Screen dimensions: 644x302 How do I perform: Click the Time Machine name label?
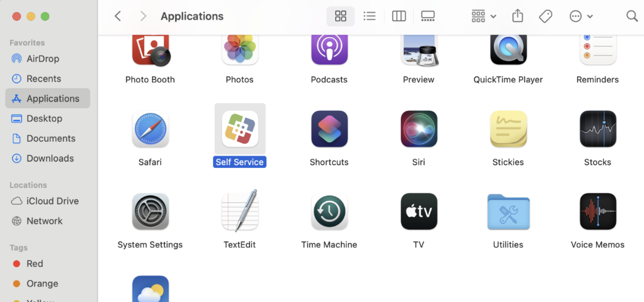(330, 245)
